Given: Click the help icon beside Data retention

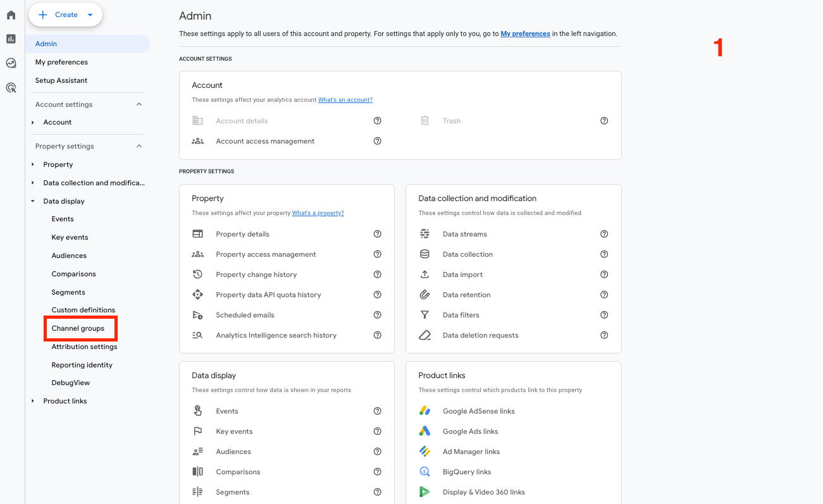Looking at the screenshot, I should coord(604,295).
